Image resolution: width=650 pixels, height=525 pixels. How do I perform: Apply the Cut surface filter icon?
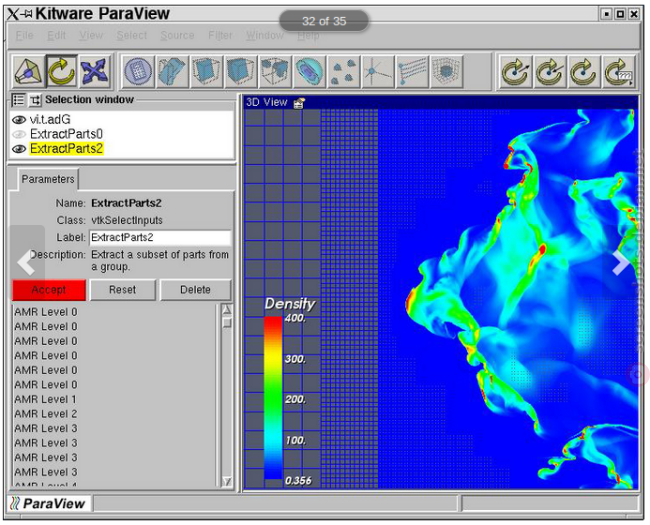tap(172, 71)
